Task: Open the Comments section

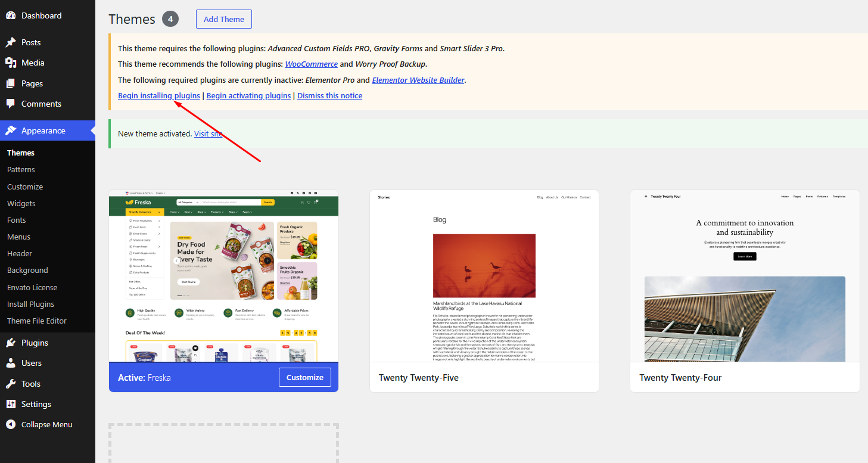Action: click(x=41, y=104)
